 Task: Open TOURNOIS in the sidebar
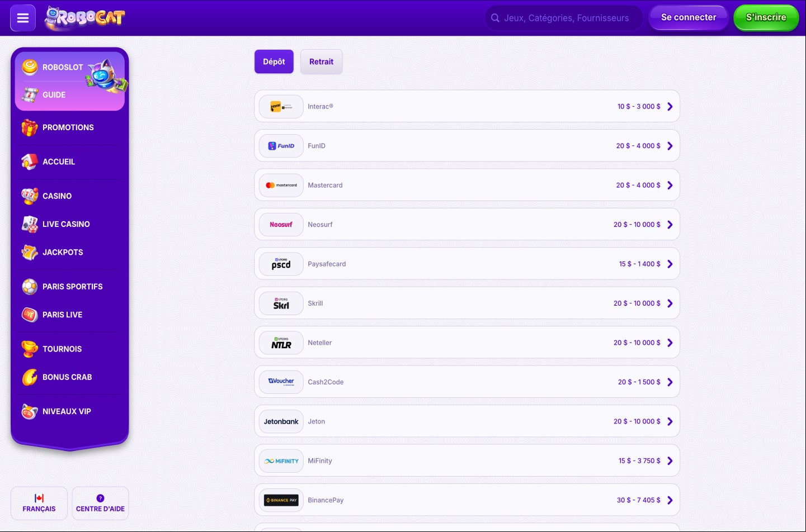[62, 349]
